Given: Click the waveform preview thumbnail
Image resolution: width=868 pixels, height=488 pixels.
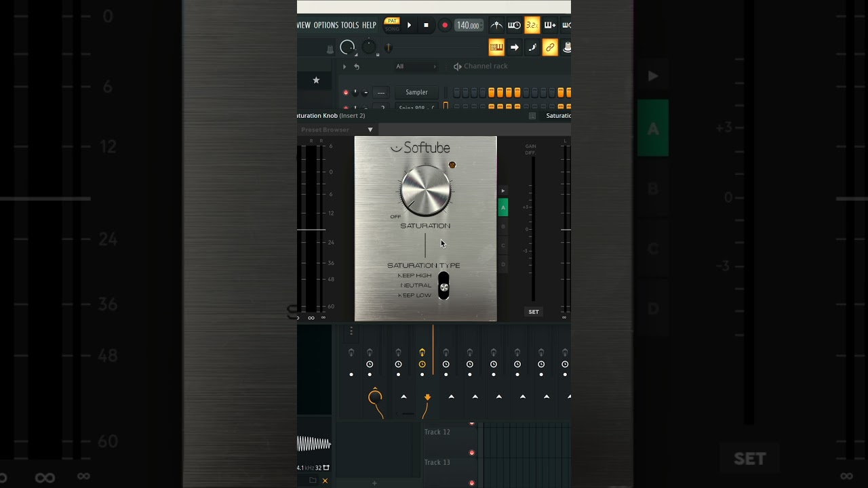Looking at the screenshot, I should coord(314,444).
